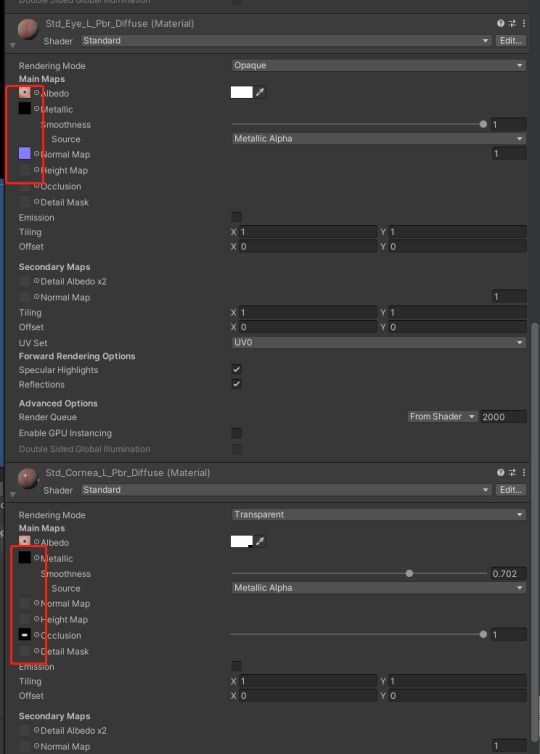The width and height of the screenshot is (540, 754).
Task: Toggle Emission for the Eye material
Action: 236,217
